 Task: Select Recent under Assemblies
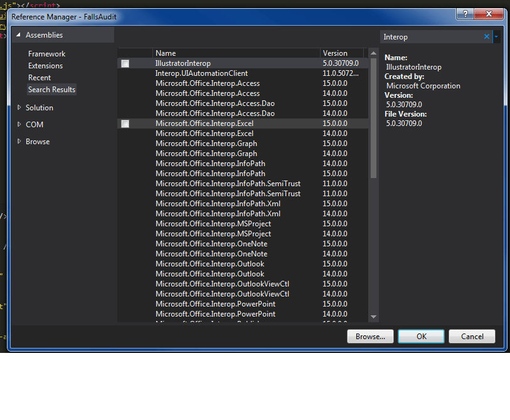[40, 78]
